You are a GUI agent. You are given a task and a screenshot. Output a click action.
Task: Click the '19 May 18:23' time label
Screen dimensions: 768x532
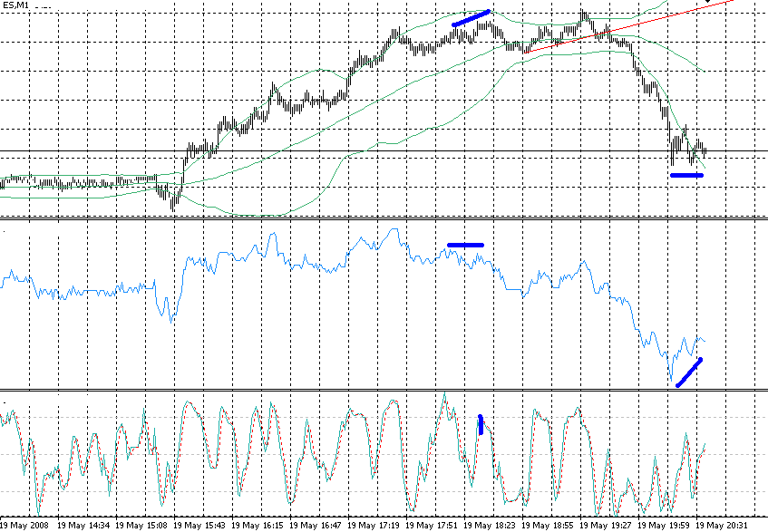tap(490, 525)
